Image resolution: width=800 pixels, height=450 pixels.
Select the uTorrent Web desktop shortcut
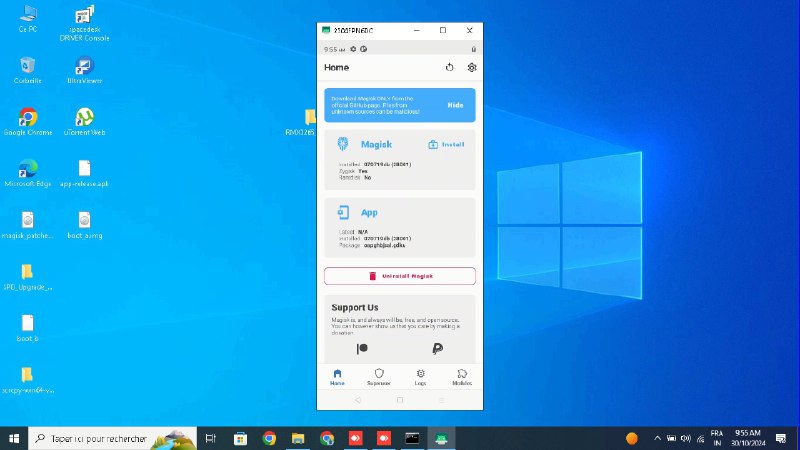coord(84,121)
